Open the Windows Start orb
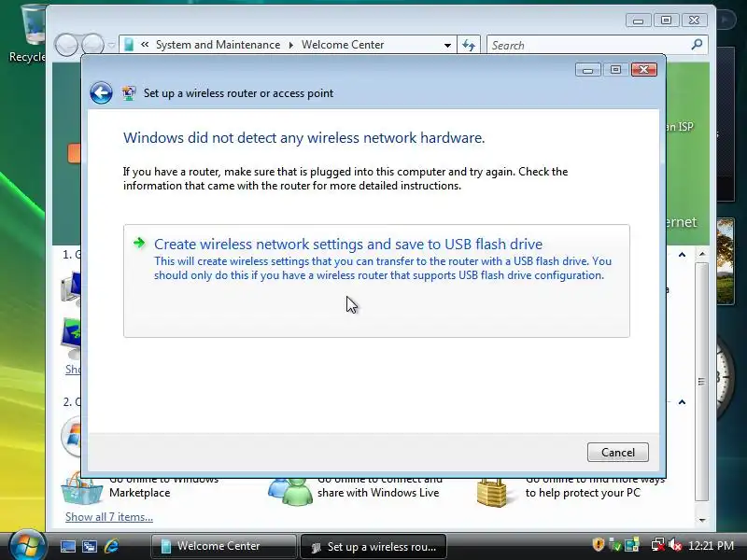747x560 pixels. coord(28,546)
